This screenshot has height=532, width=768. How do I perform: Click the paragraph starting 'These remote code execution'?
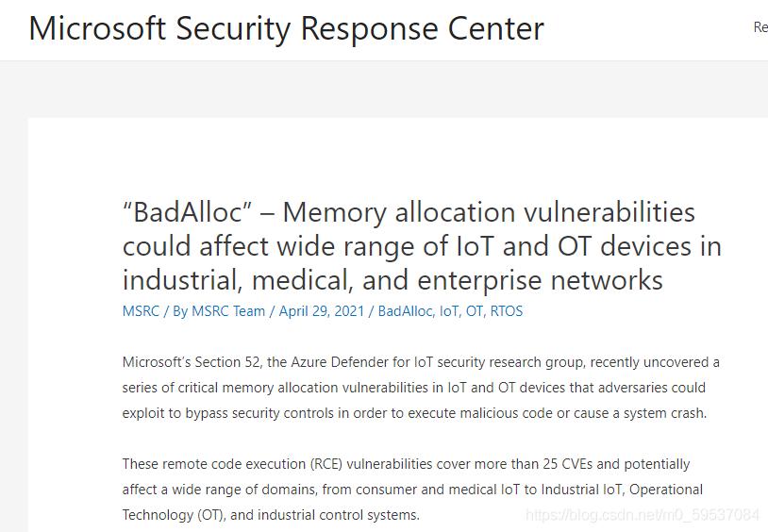412,490
